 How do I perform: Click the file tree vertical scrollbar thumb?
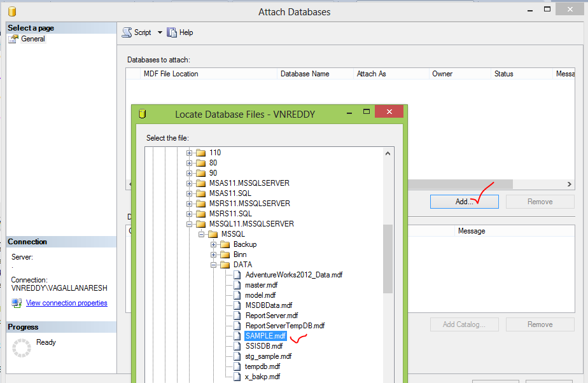(x=388, y=258)
